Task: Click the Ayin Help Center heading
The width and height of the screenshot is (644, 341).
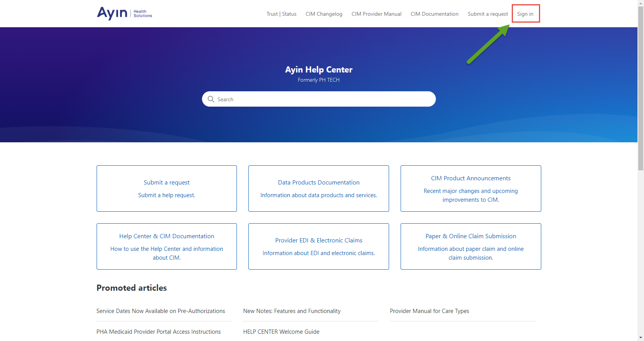Action: [319, 69]
